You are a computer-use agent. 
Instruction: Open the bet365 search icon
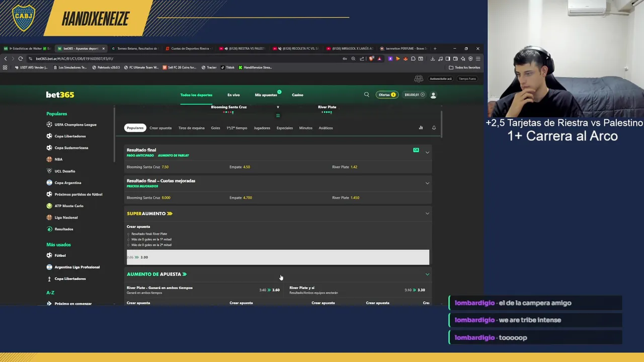click(366, 95)
